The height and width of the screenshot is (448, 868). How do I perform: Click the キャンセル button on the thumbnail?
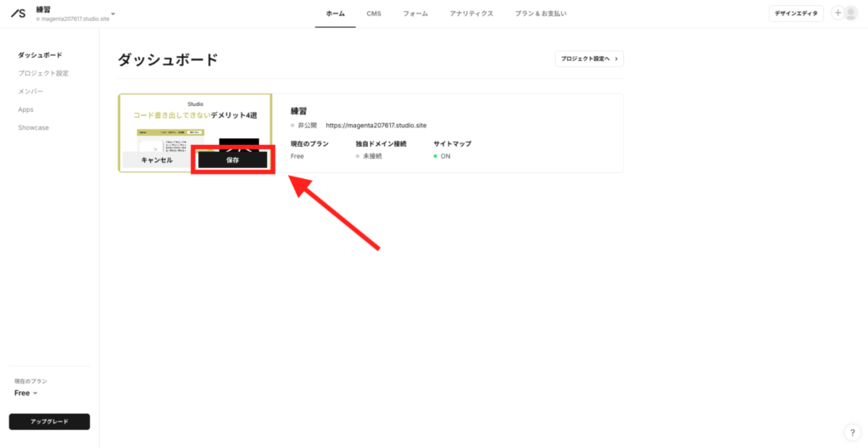157,160
